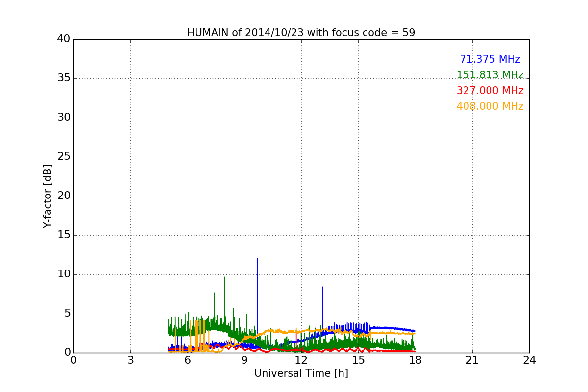Click the Y-factor [dB] axis label

point(48,196)
